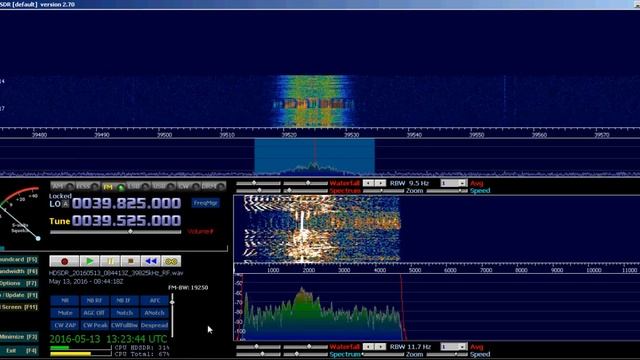640x360 pixels.
Task: Open the FreqMgr frequency manager
Action: [x=206, y=203]
